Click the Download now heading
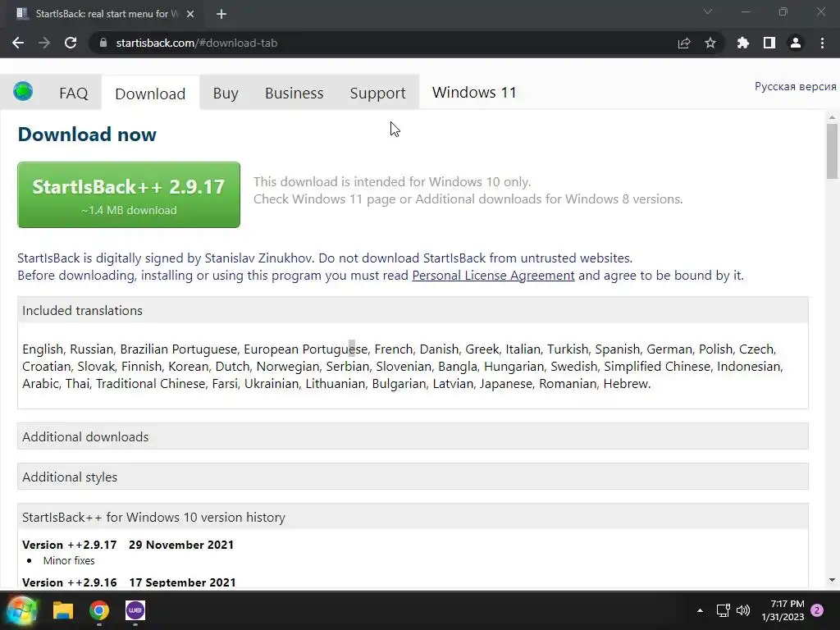The image size is (840, 630). 87,134
